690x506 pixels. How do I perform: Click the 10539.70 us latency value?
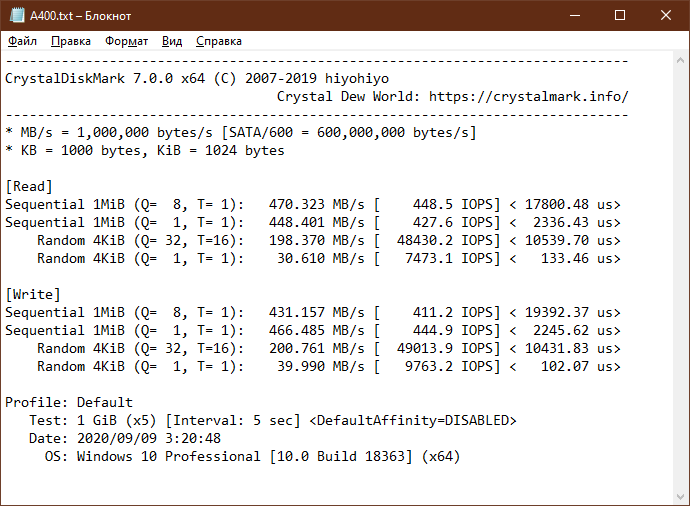tap(569, 241)
